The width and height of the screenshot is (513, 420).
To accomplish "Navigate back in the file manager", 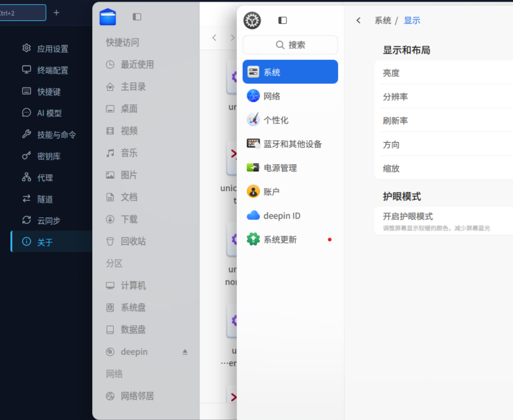I will 214,38.
